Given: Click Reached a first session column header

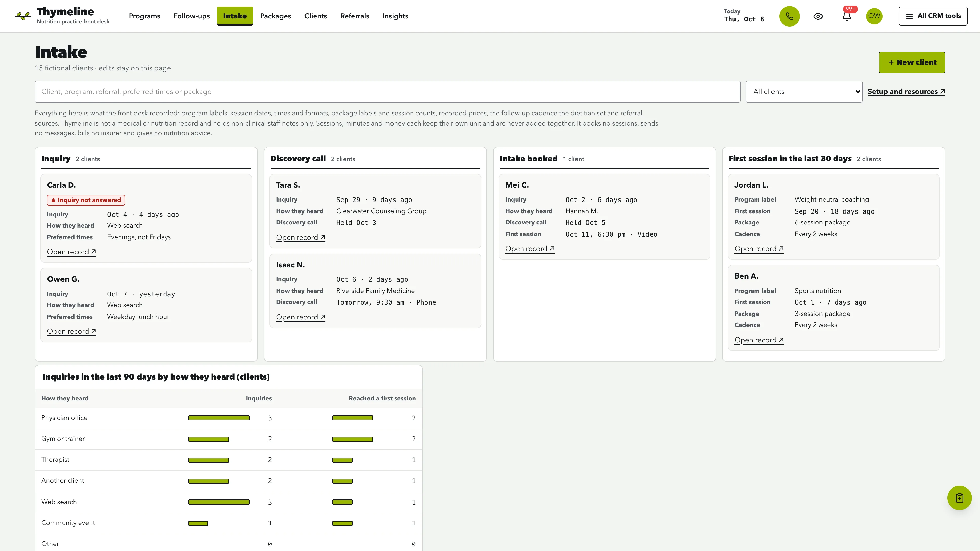Looking at the screenshot, I should (382, 398).
